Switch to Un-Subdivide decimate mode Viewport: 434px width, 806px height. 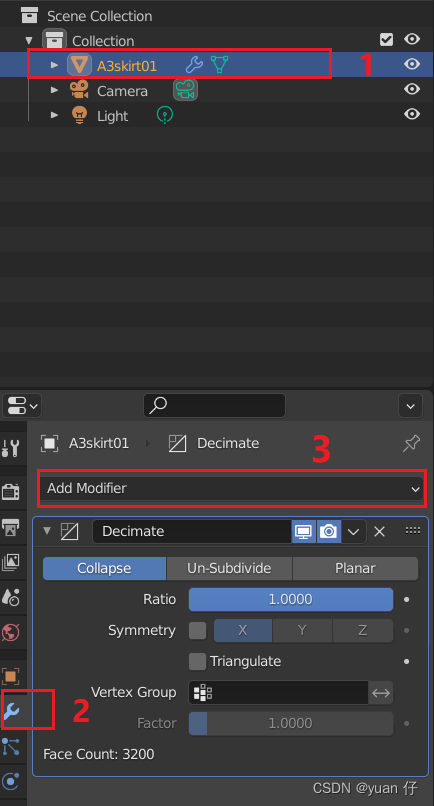tap(229, 569)
